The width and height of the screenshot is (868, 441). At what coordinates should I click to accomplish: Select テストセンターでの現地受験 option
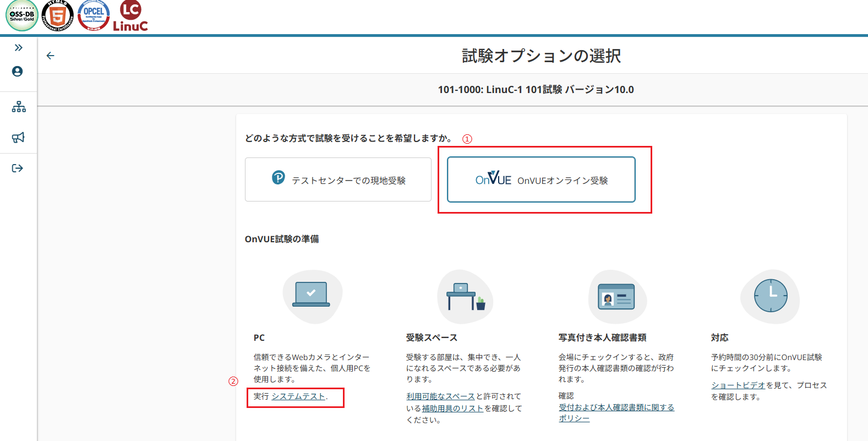point(338,180)
